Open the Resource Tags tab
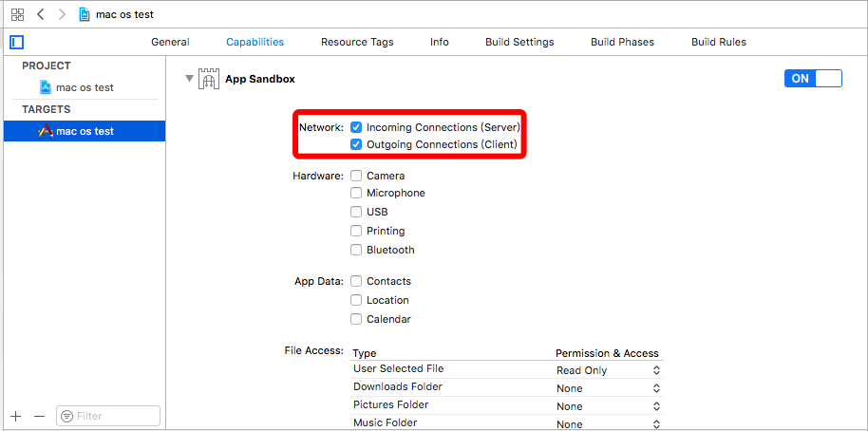Image resolution: width=868 pixels, height=431 pixels. pyautogui.click(x=357, y=42)
